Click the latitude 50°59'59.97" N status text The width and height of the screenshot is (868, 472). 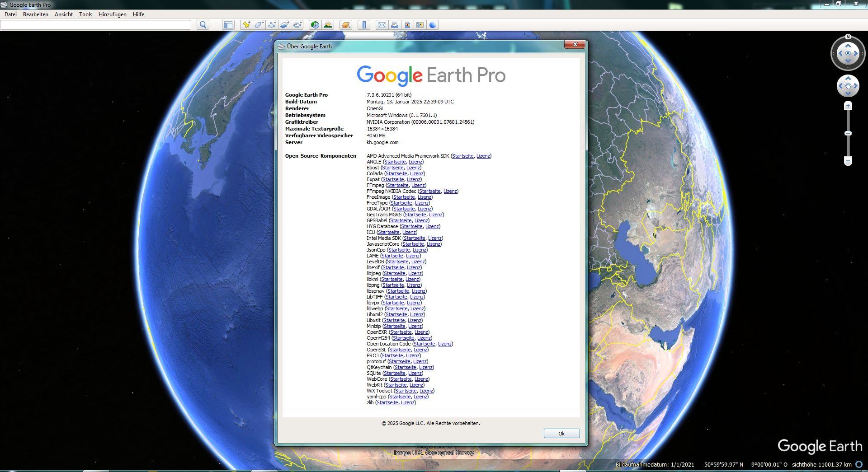tap(723, 464)
